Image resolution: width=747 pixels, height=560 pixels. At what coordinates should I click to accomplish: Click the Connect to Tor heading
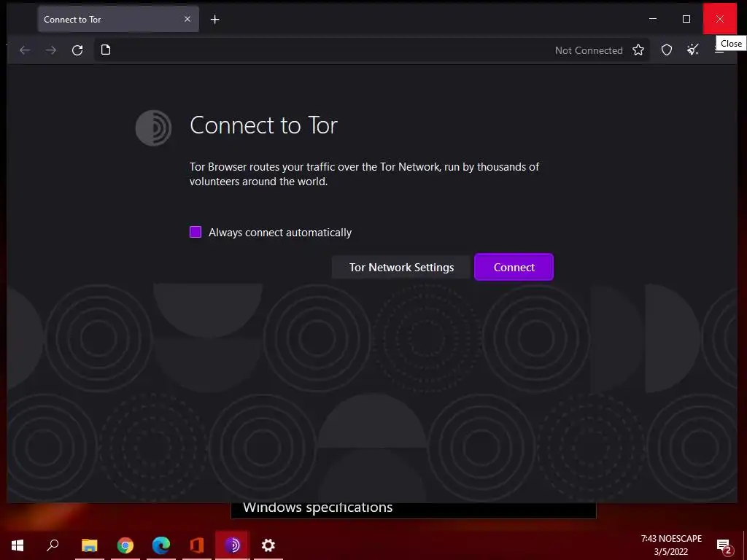pos(263,125)
